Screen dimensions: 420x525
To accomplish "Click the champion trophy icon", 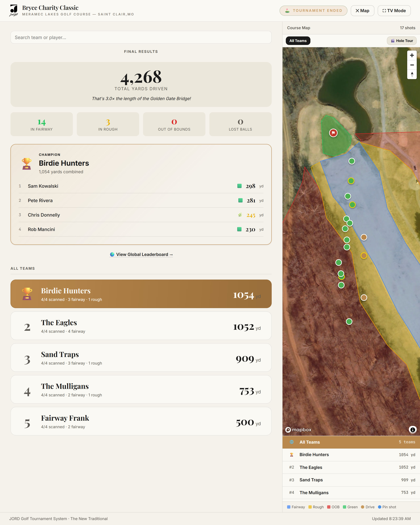I will coord(27,164).
